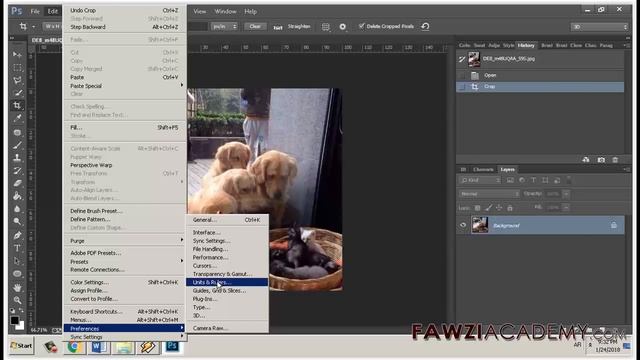Open the px/in units dropdown
This screenshot has width=640, height=360.
(224, 27)
